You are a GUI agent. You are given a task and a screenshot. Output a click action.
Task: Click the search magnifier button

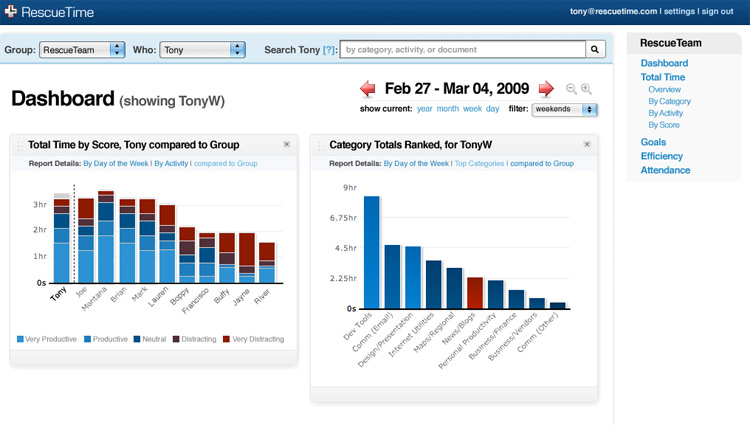click(x=596, y=48)
